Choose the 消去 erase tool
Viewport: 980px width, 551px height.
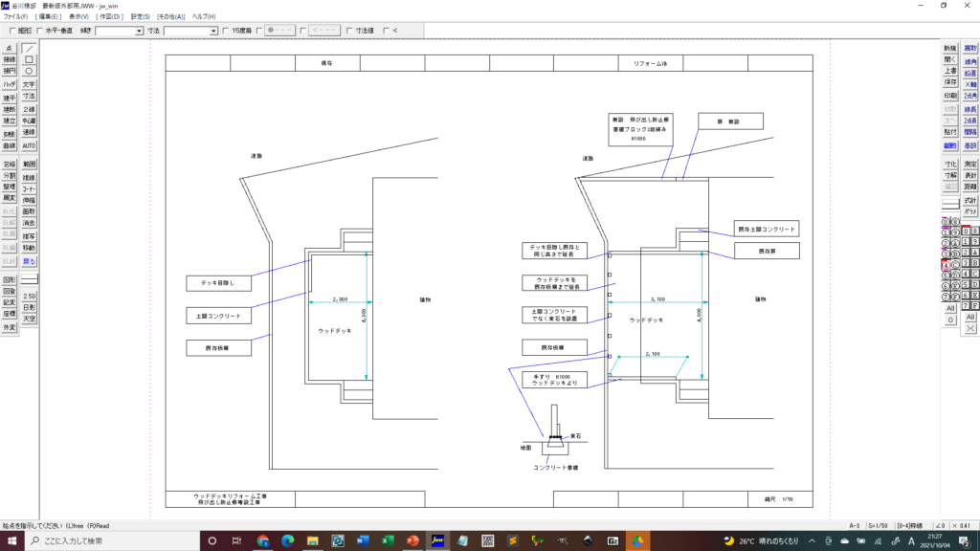tap(29, 223)
